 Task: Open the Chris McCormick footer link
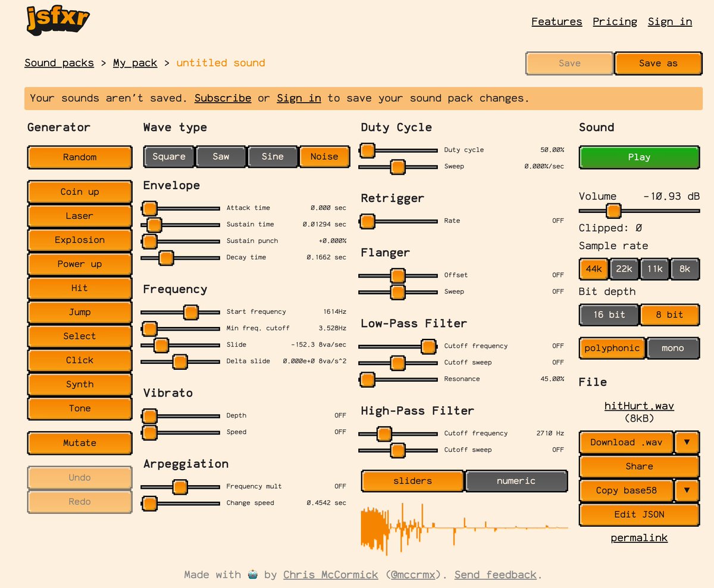click(x=331, y=574)
